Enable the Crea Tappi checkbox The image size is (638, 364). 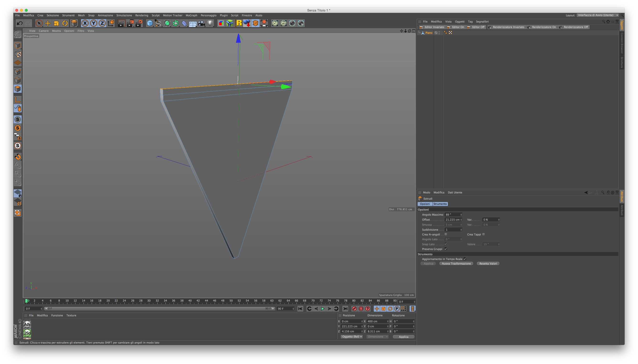click(x=484, y=234)
